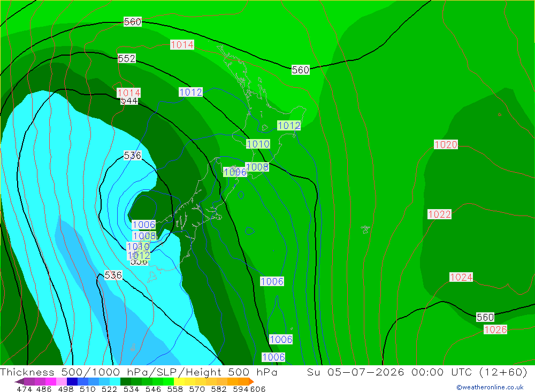Click the 560 label beside the 1026 label
535x392 pixels.
point(485,317)
